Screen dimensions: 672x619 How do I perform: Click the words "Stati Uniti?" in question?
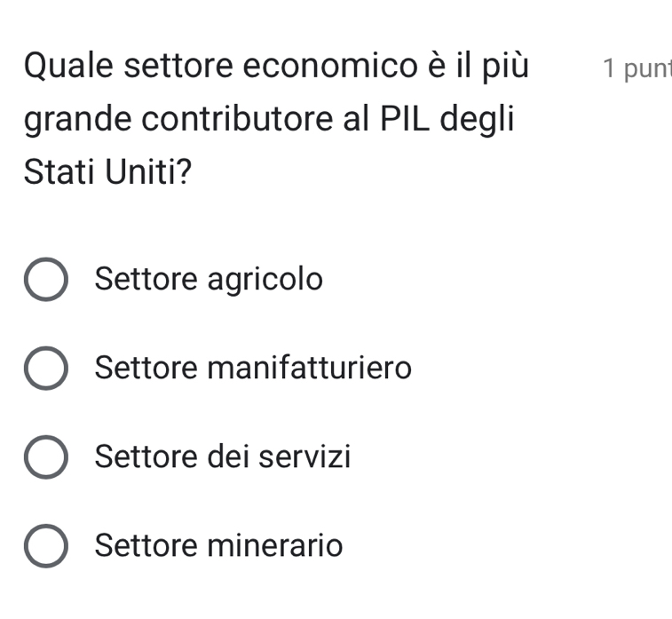(x=107, y=171)
